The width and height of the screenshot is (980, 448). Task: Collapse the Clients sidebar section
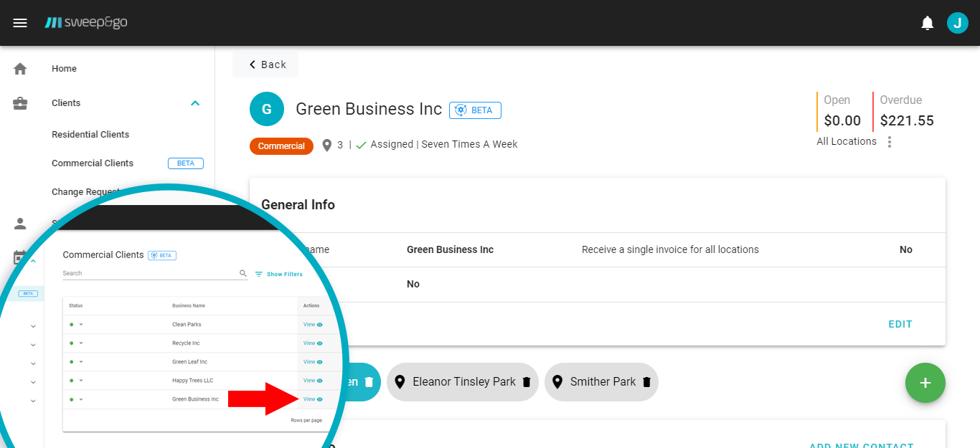[x=194, y=103]
